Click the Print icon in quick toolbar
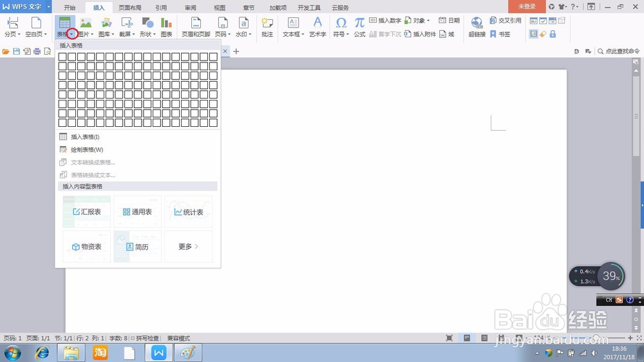644x362 pixels. (x=37, y=52)
